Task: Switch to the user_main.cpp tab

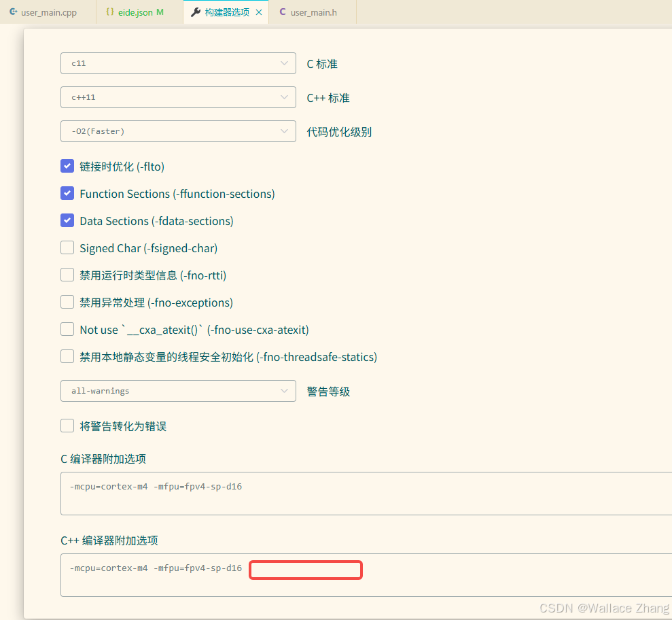Action: tap(48, 12)
